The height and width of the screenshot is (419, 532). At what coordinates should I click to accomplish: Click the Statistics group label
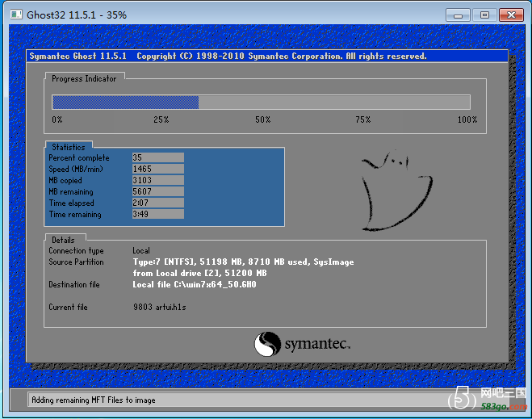click(69, 147)
